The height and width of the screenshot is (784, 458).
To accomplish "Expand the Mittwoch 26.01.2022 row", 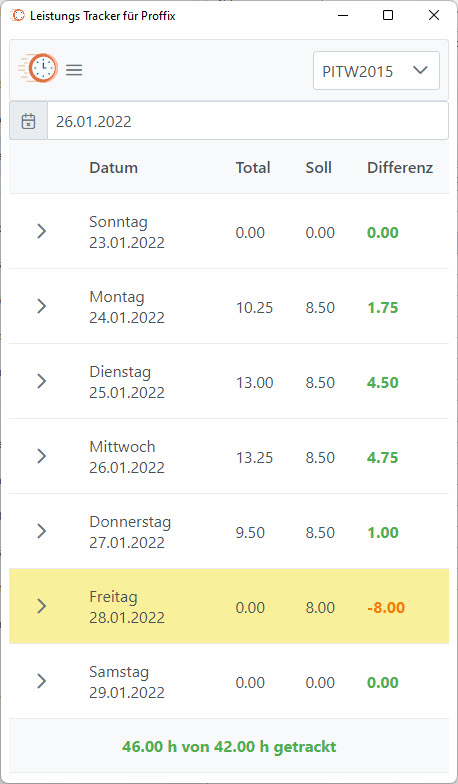I will (42, 456).
